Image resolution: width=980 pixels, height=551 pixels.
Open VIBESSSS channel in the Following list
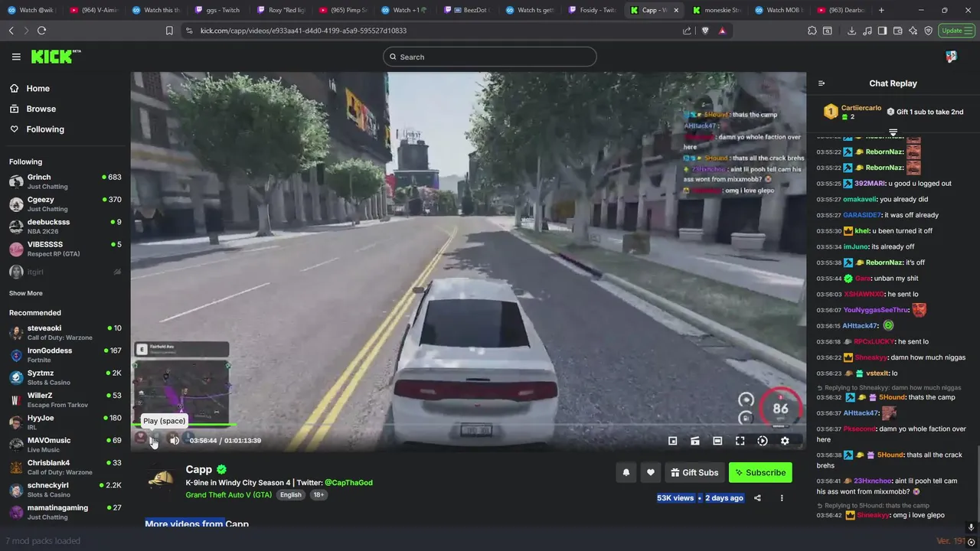click(65, 249)
